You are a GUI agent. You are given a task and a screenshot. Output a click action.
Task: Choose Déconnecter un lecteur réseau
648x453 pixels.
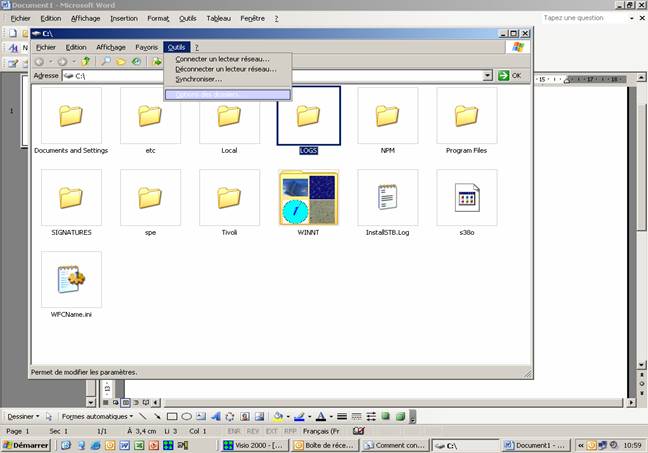228,69
